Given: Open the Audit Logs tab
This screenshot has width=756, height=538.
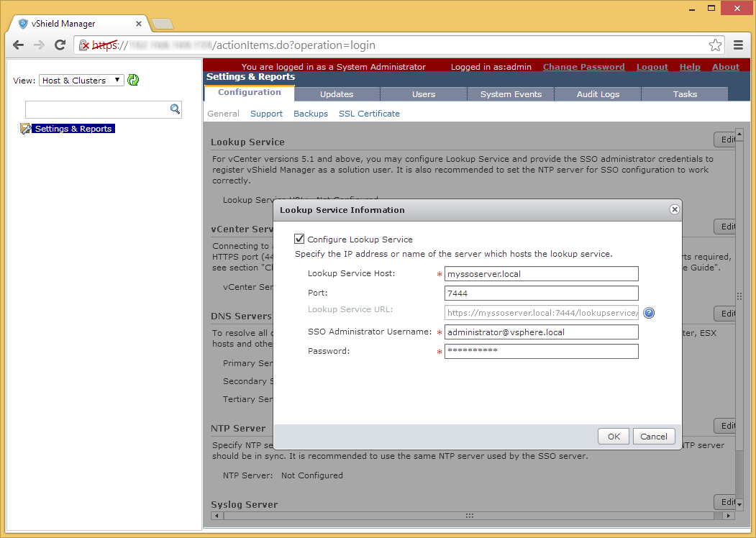Looking at the screenshot, I should click(x=598, y=94).
